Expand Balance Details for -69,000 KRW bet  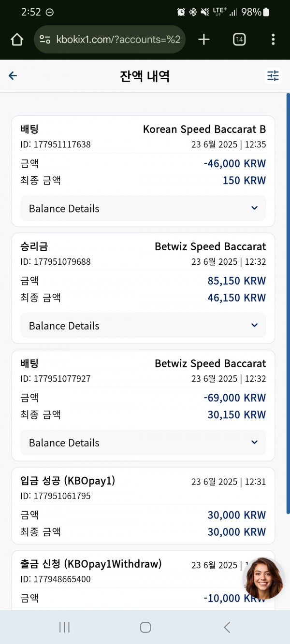143,443
